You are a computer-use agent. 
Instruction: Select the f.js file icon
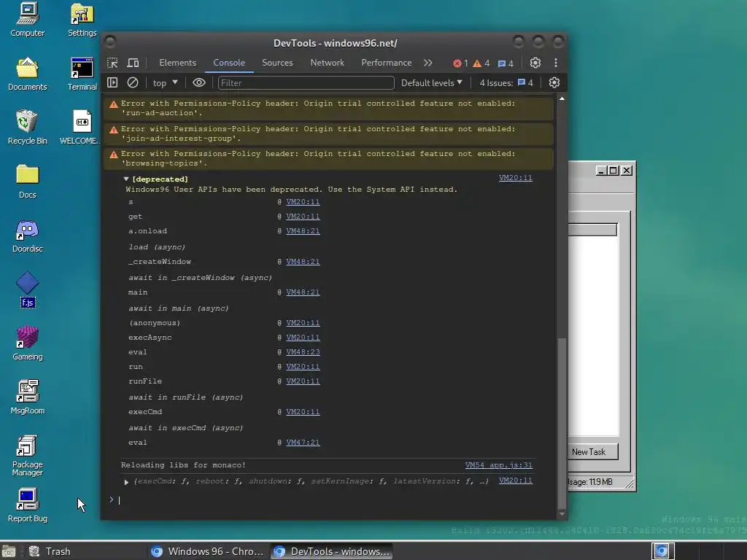tap(27, 289)
